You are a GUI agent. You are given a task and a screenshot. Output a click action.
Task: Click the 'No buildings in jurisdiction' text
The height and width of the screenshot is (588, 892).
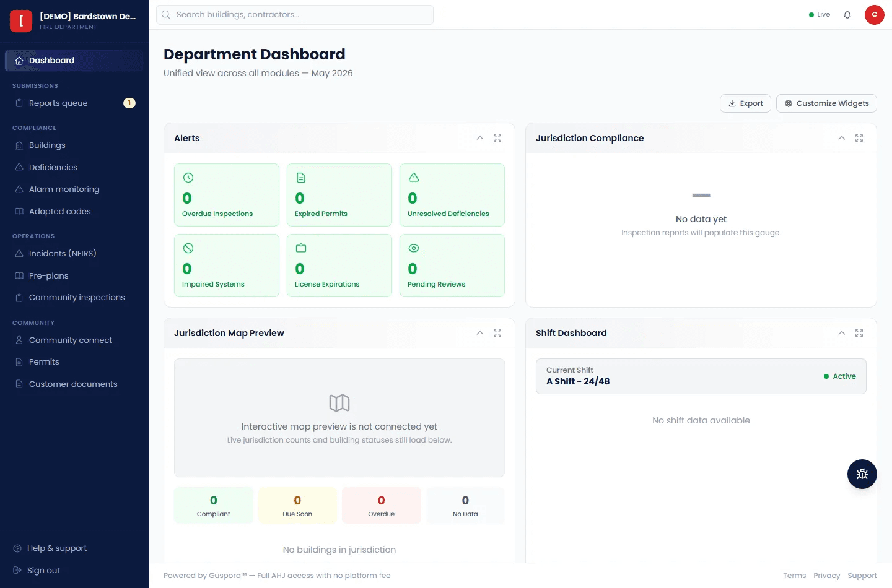[x=339, y=550]
